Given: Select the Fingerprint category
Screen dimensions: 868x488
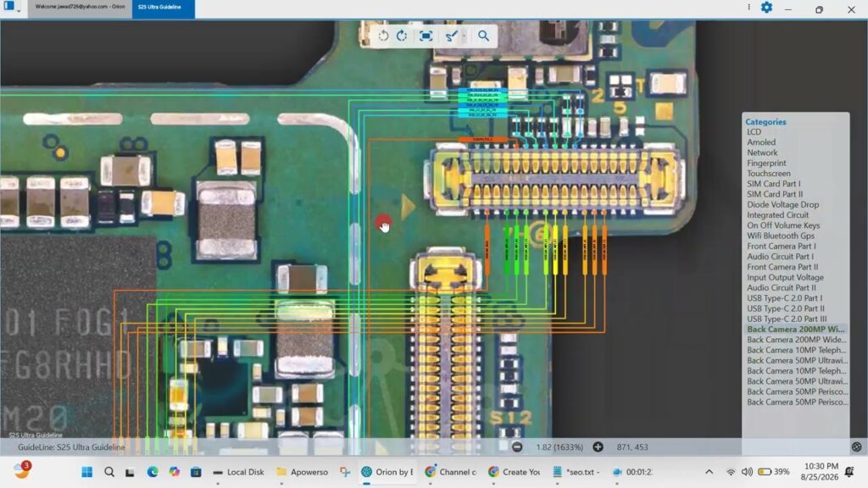Looking at the screenshot, I should (x=766, y=164).
